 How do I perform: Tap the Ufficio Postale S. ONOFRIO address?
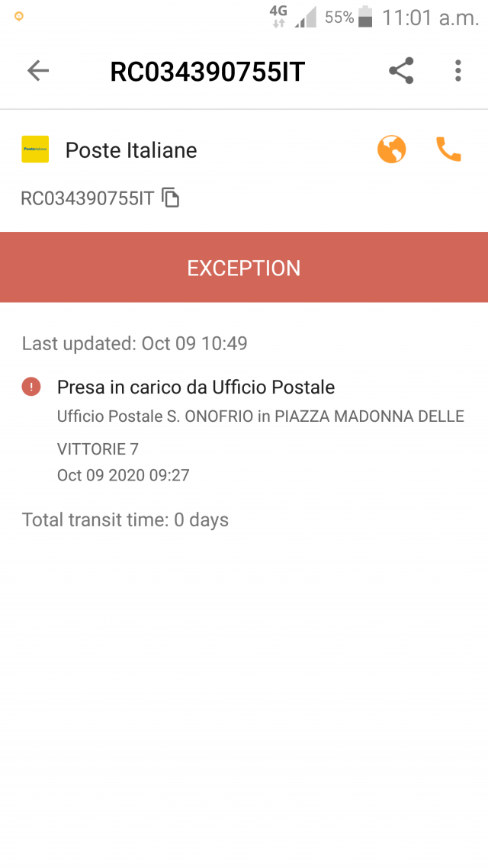tap(261, 432)
